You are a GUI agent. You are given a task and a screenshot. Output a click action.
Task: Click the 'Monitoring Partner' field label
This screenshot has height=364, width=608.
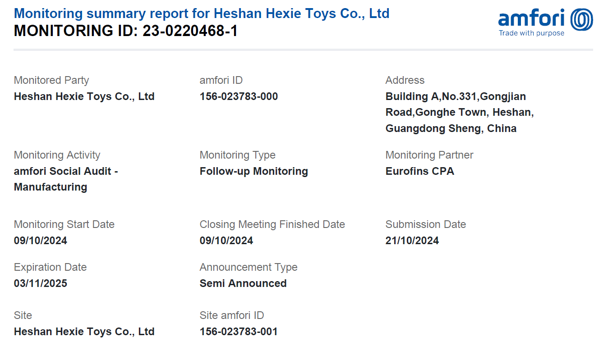[x=429, y=155]
